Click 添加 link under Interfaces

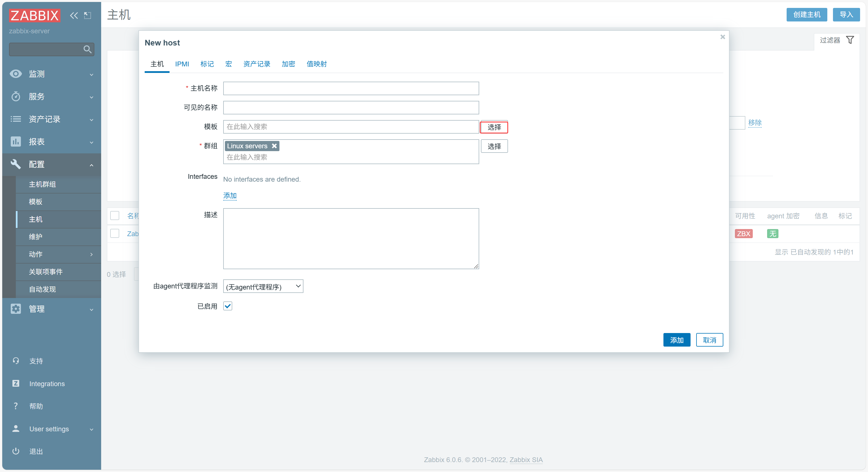coord(230,196)
